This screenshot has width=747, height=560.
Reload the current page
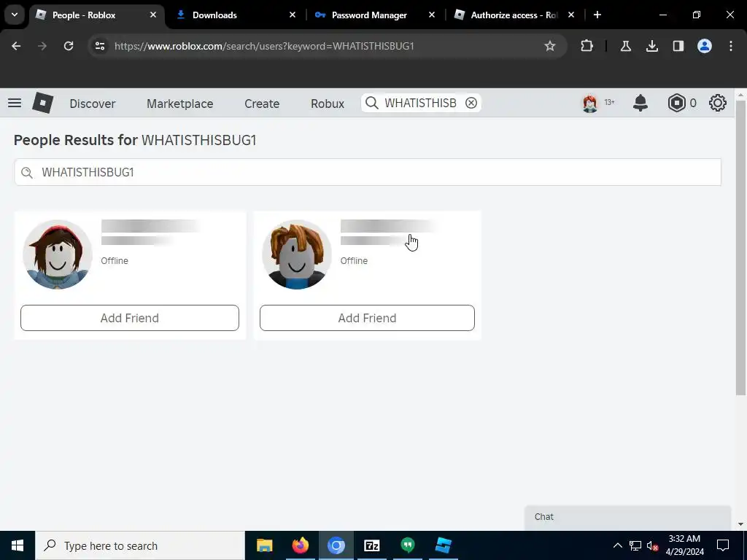(x=69, y=46)
